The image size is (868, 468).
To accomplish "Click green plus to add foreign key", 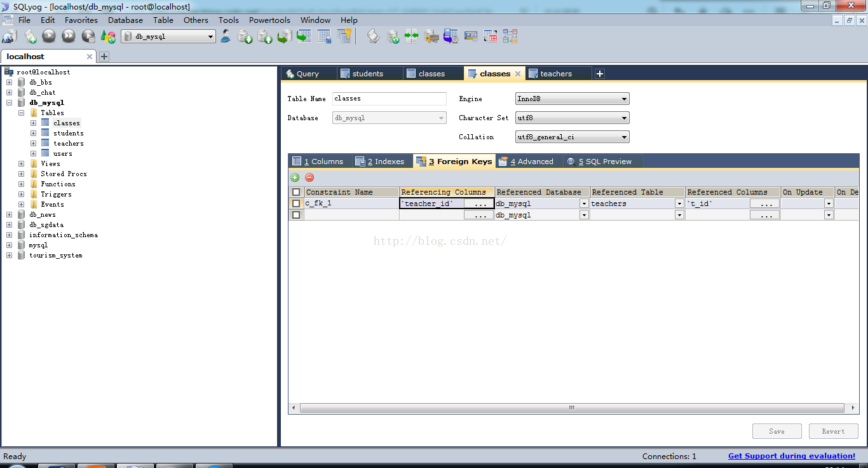I will [295, 177].
